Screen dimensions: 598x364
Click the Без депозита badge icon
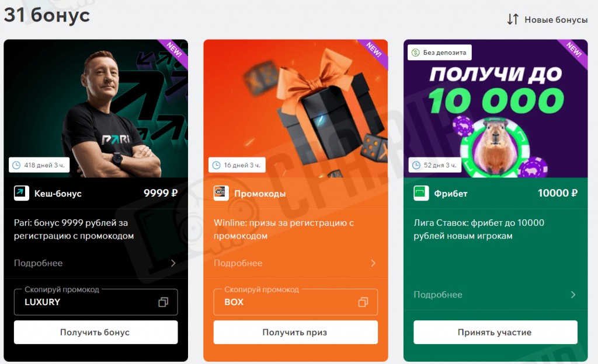(416, 52)
